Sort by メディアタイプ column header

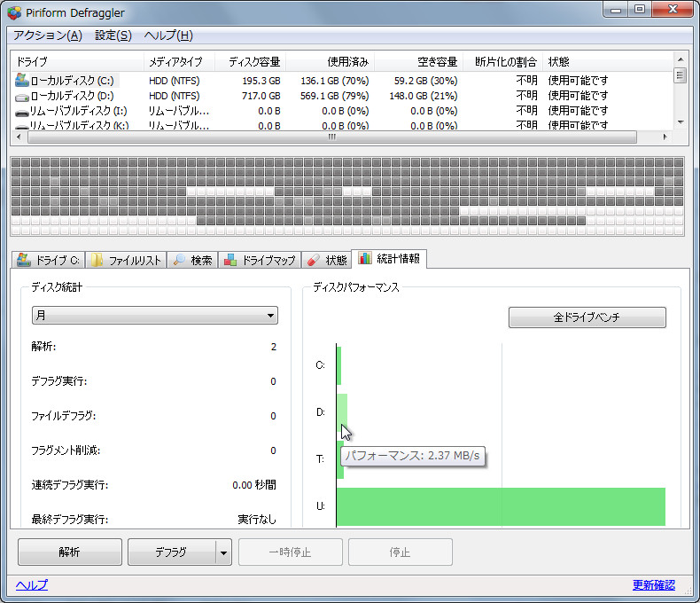pos(180,62)
